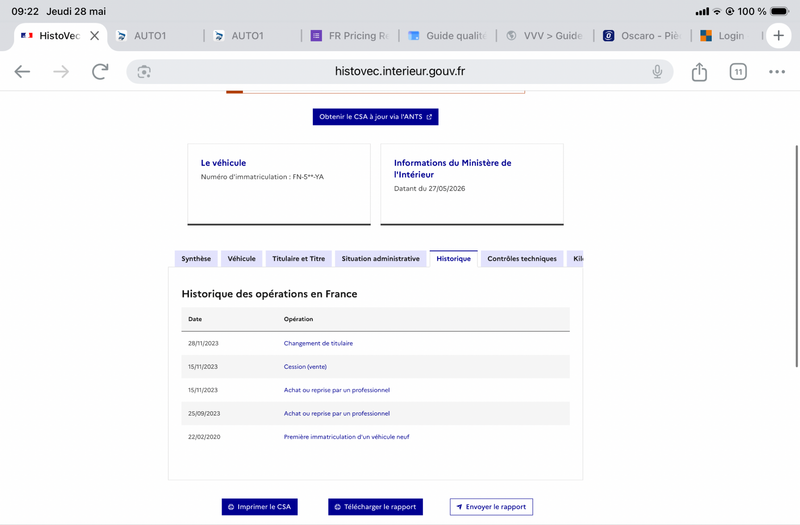Open the Situation administrative tab

coord(380,259)
